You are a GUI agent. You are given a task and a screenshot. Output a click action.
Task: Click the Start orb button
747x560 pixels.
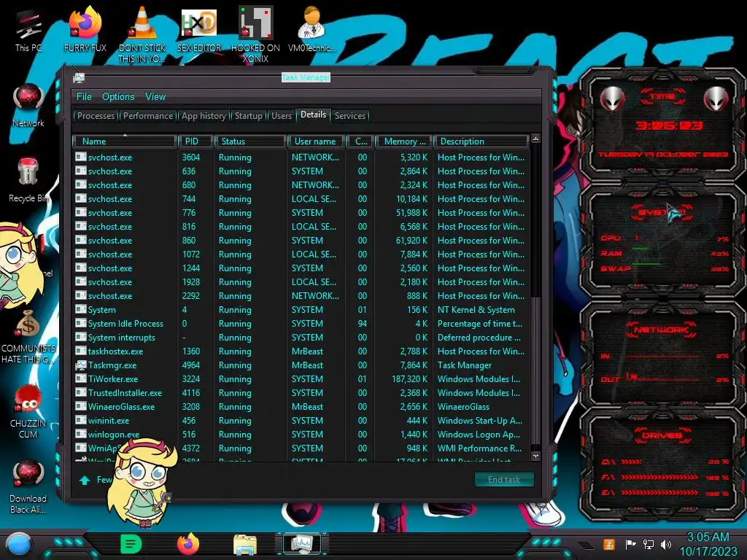(18, 544)
